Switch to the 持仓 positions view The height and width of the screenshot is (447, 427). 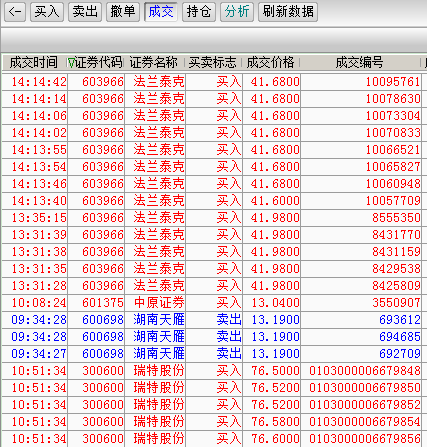(199, 12)
